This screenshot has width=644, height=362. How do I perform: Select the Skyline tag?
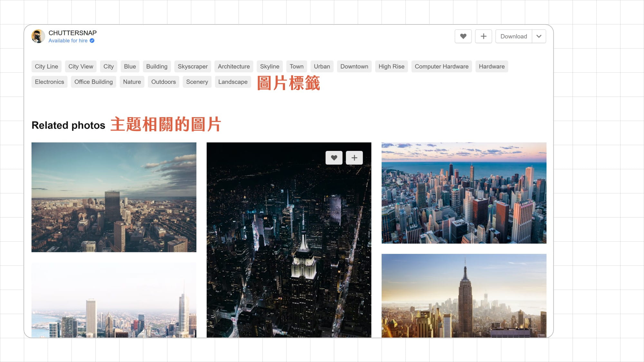pyautogui.click(x=270, y=66)
